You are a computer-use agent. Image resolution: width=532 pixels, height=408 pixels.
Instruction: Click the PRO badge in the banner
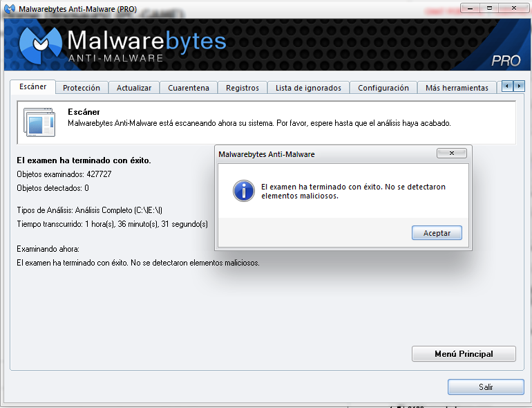click(x=506, y=61)
